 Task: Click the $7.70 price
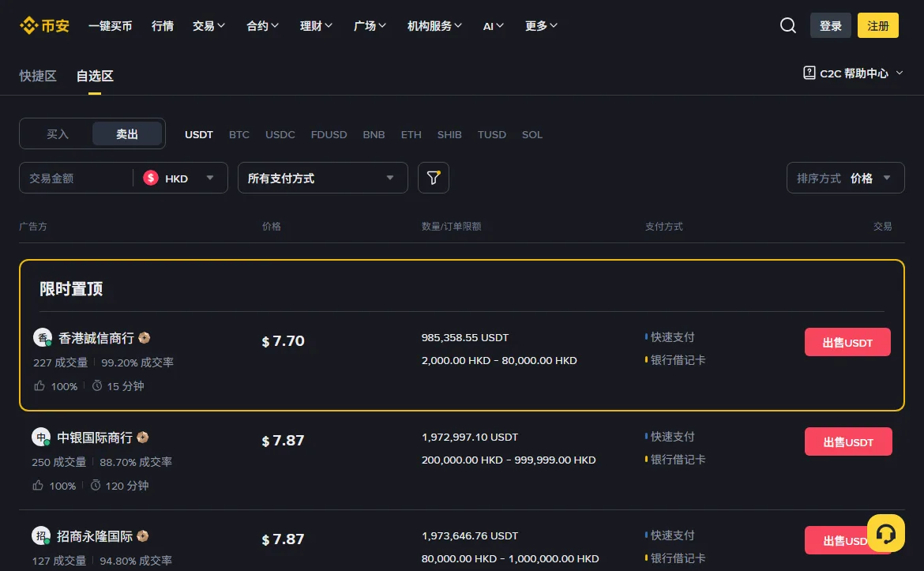click(x=283, y=340)
